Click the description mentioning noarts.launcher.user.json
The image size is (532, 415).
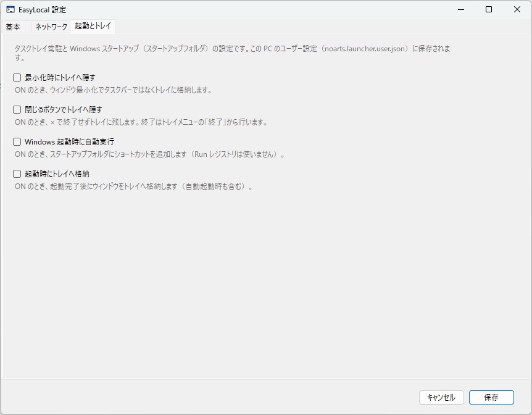pyautogui.click(x=233, y=53)
